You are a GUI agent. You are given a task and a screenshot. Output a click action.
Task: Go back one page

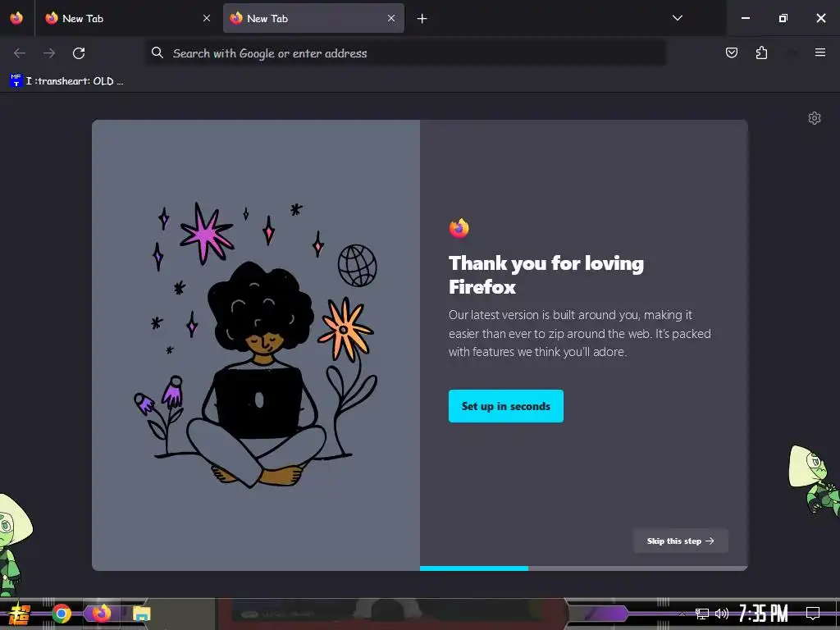click(20, 53)
